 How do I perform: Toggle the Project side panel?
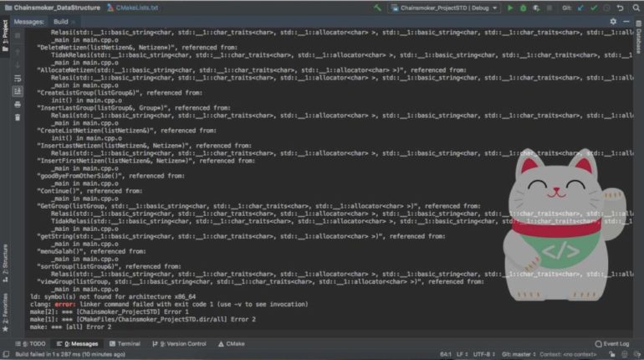[5, 33]
